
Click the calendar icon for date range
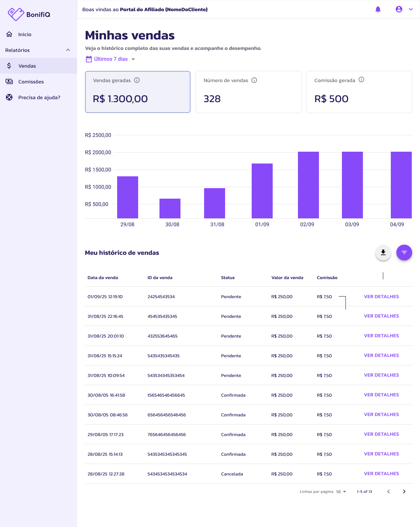coord(89,59)
